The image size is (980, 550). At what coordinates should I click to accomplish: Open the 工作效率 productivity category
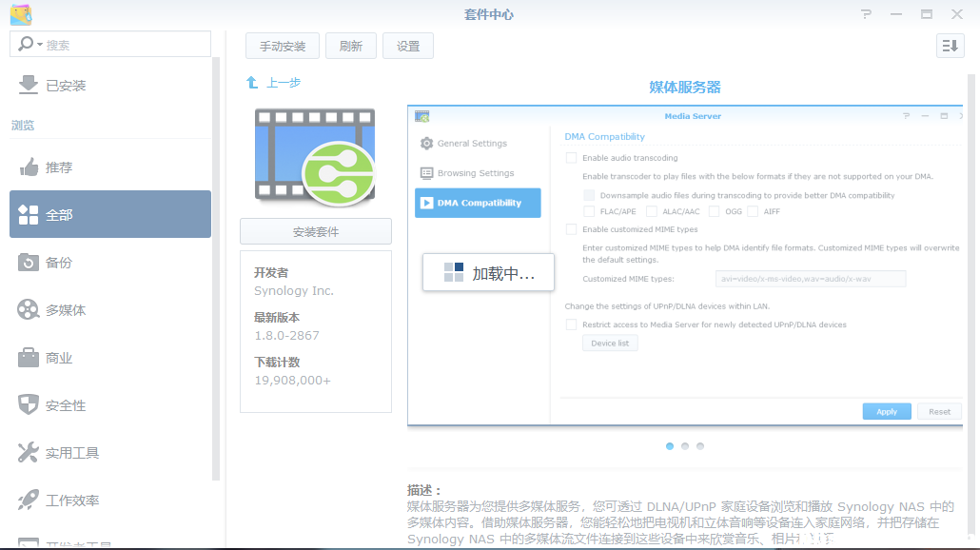pos(110,501)
